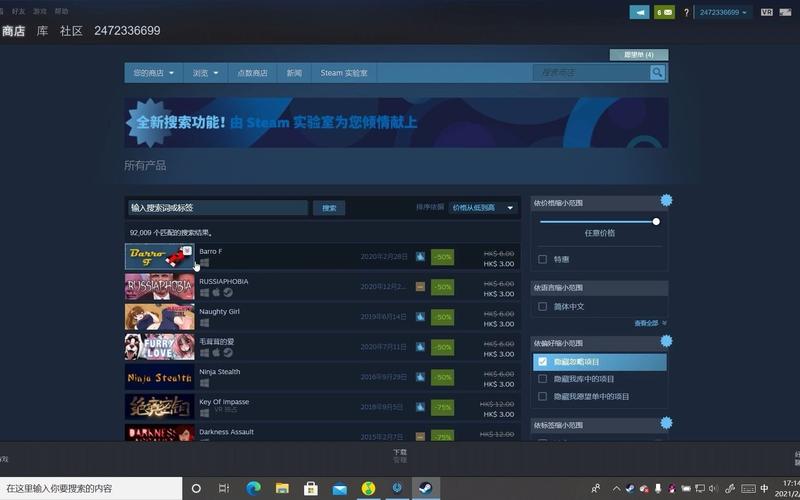Expand the 查看全部 language list
Viewport: 800px width, 500px height.
tap(650, 323)
